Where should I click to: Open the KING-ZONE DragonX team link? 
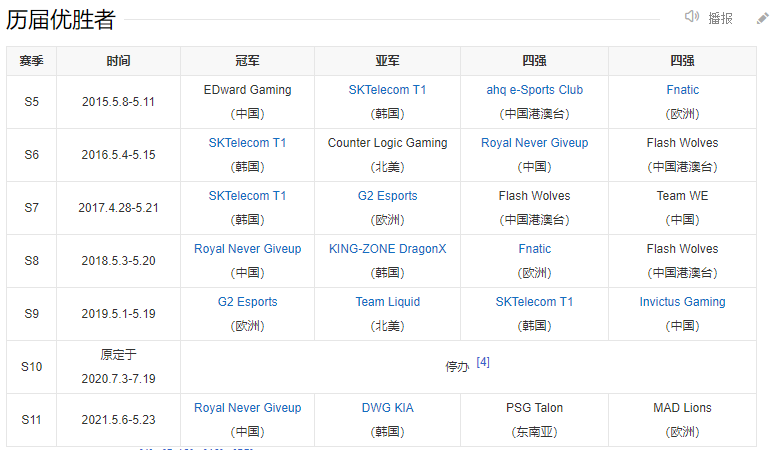(387, 249)
